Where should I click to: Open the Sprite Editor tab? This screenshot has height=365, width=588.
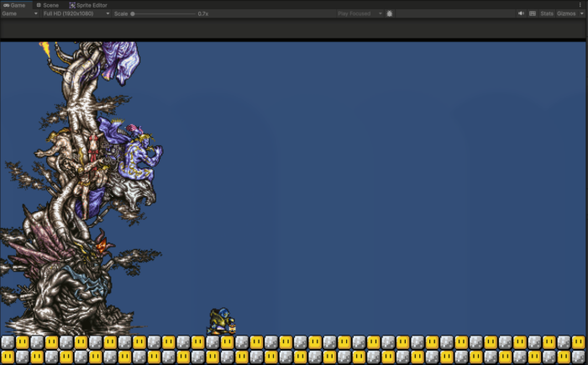point(89,5)
